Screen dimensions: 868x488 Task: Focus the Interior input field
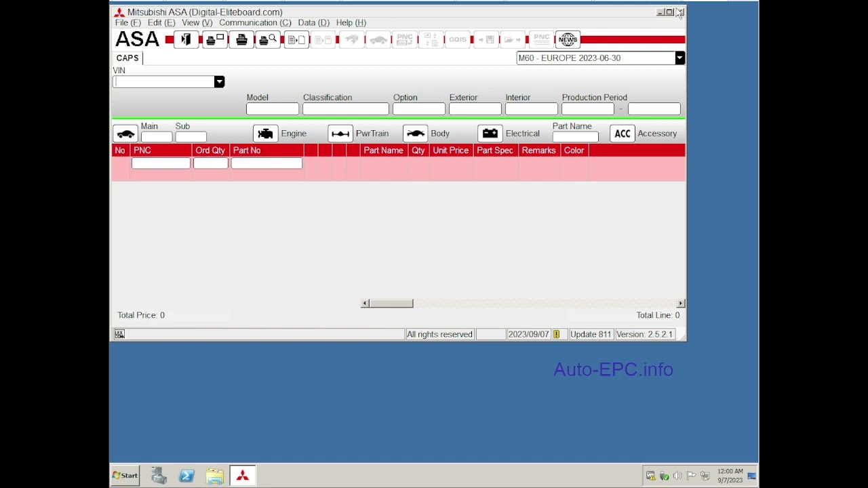click(x=532, y=109)
